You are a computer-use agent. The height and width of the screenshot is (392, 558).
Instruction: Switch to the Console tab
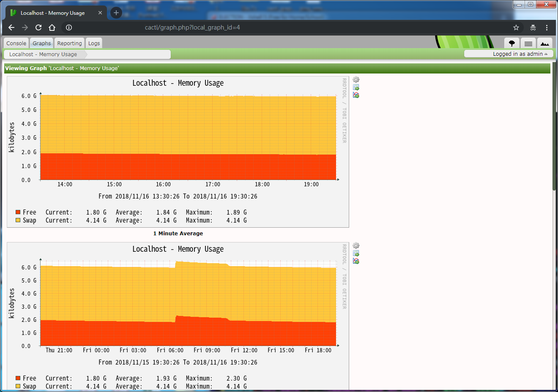click(16, 43)
